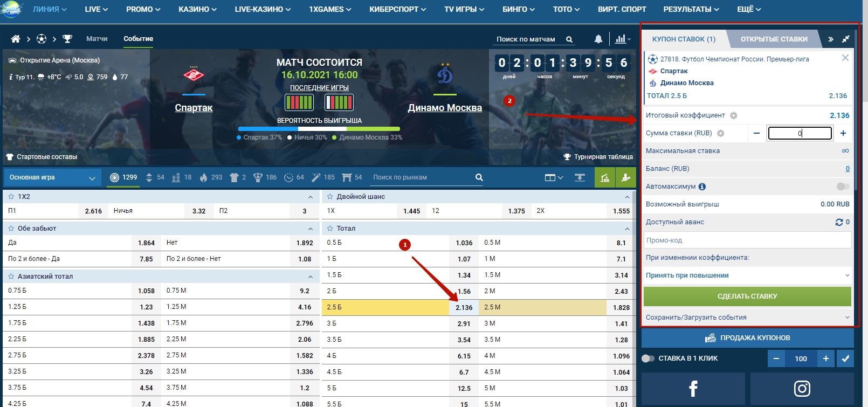Collapse the Обе забьют section
This screenshot has width=868, height=407.
point(311,229)
